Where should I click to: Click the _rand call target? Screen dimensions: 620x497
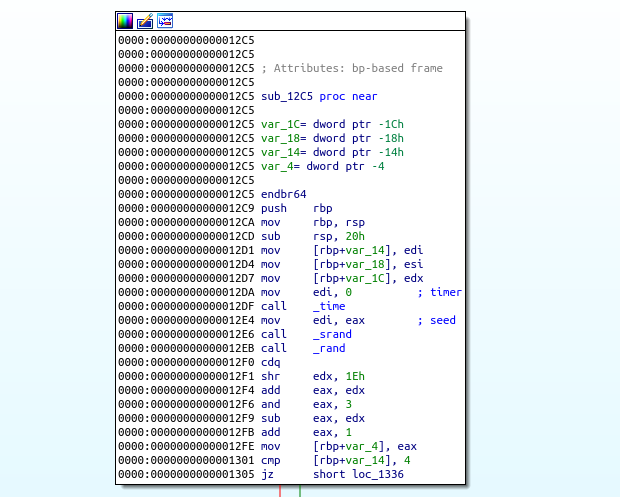pos(330,348)
